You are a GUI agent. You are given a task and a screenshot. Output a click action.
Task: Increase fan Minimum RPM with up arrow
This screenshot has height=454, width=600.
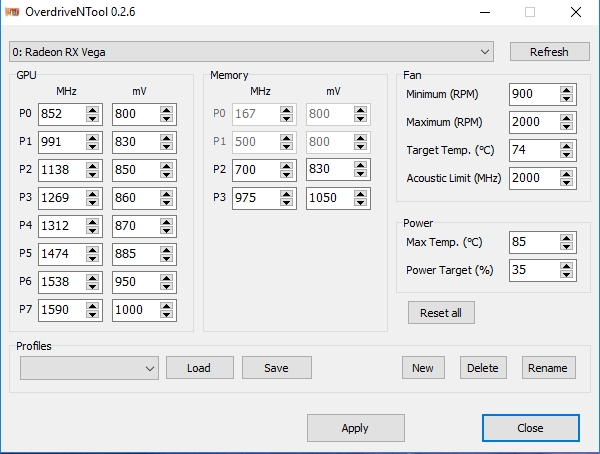[x=566, y=90]
